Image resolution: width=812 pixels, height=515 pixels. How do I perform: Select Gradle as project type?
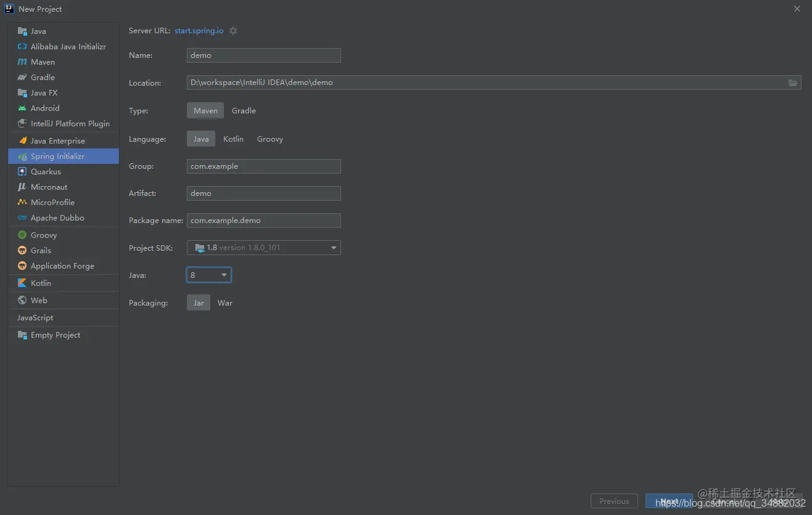[x=244, y=111]
